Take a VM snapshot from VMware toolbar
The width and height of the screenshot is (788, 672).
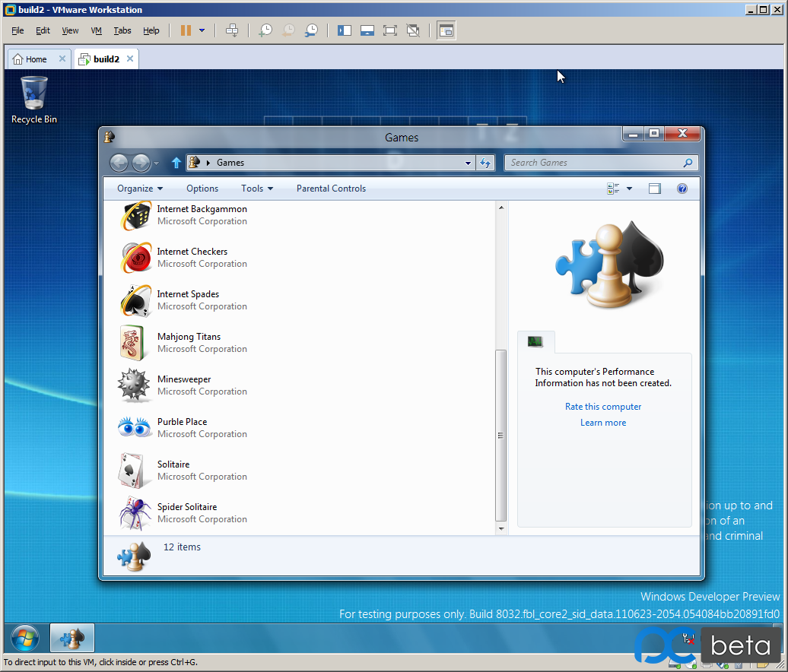tap(265, 30)
